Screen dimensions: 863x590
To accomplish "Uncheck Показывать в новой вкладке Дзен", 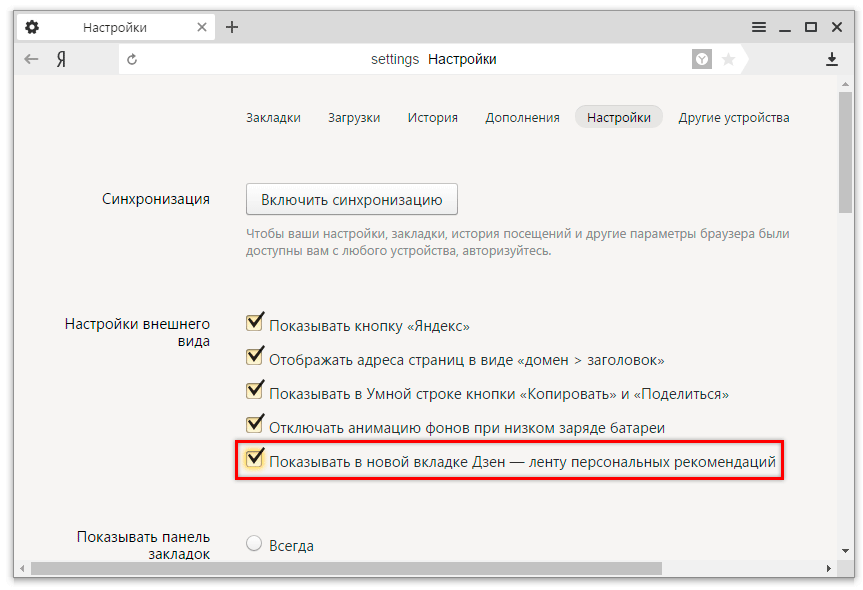I will point(254,458).
